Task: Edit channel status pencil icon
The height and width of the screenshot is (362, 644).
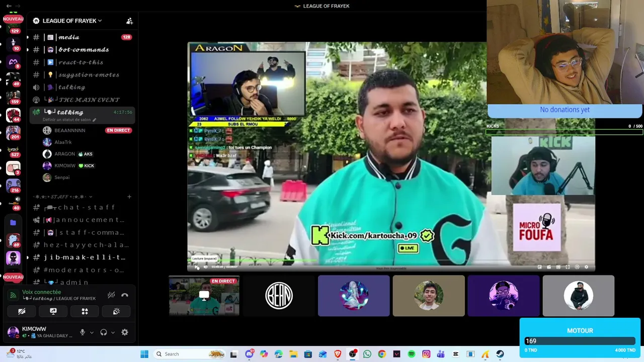Action: 94,120
